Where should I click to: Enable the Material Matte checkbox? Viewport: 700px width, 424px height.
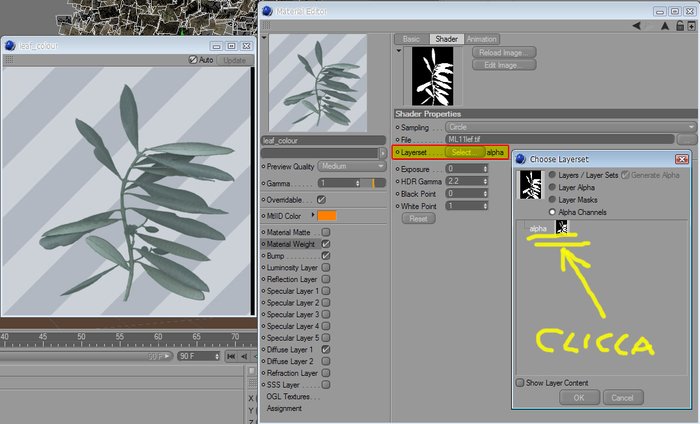coord(326,232)
